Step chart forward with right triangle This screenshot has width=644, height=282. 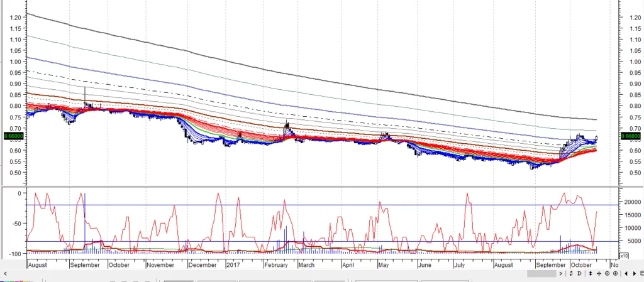[634, 273]
